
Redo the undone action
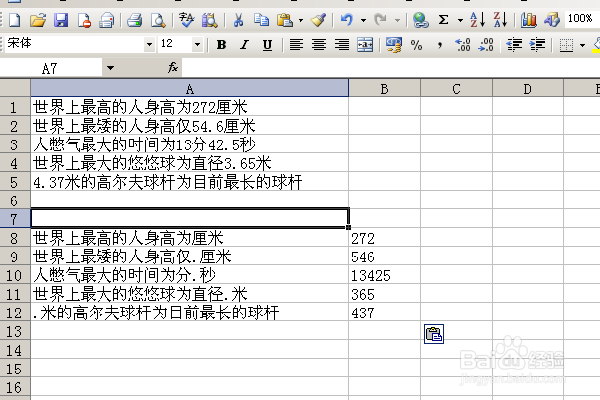pyautogui.click(x=380, y=20)
